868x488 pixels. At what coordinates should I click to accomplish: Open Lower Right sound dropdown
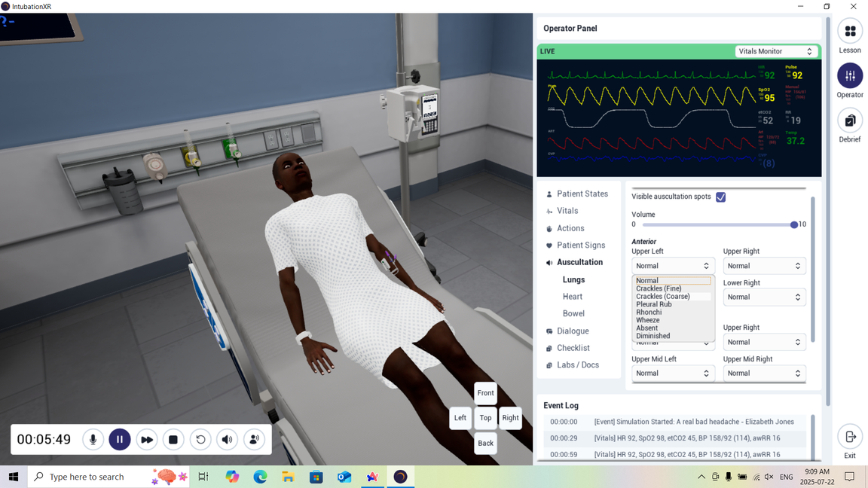click(x=765, y=297)
